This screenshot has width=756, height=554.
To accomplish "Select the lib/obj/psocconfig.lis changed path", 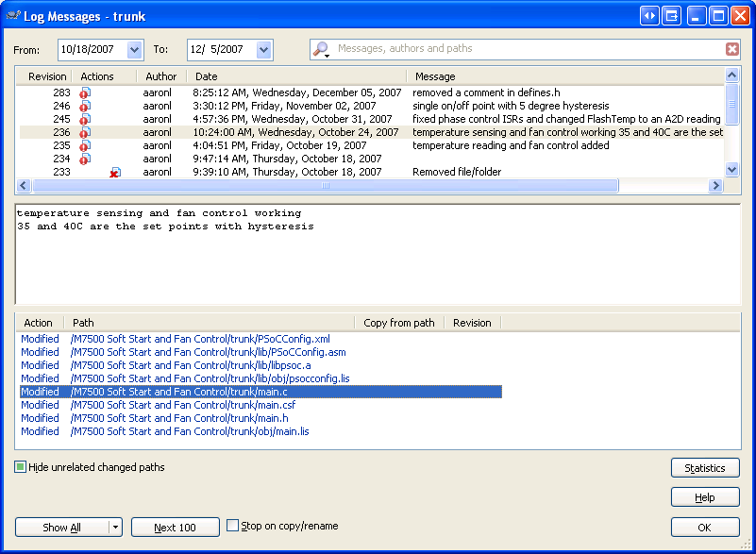I will point(210,378).
